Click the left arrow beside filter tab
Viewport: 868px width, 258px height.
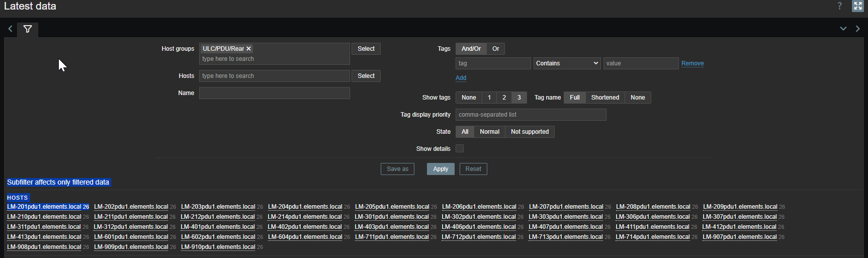click(x=10, y=29)
